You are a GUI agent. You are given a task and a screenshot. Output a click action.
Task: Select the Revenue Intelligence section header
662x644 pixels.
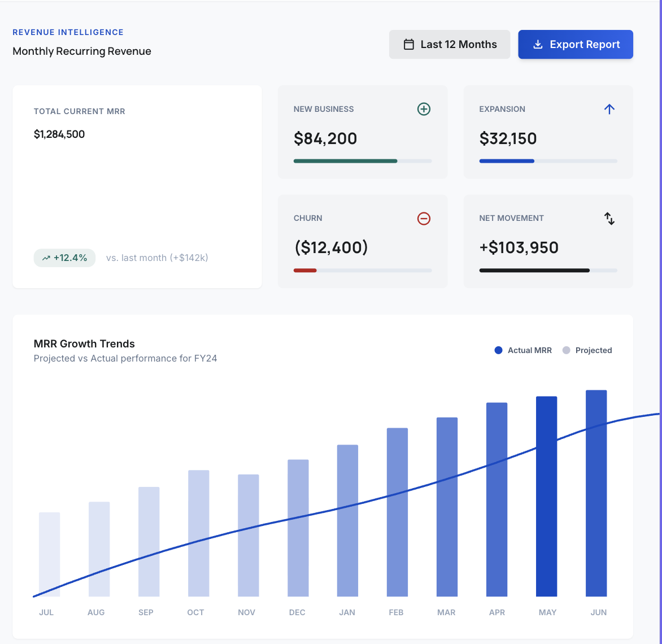click(68, 32)
